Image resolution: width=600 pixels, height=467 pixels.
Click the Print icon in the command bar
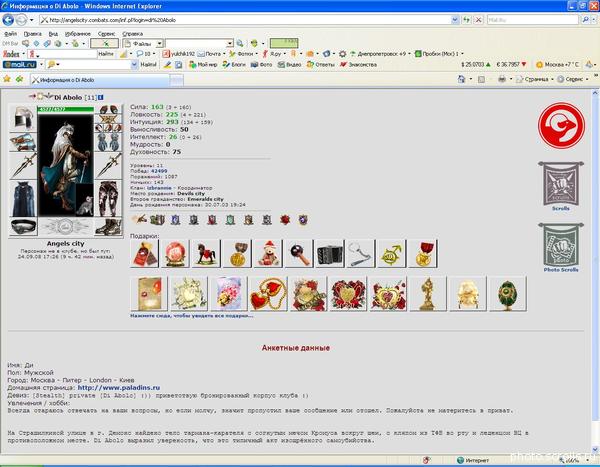pos(502,79)
